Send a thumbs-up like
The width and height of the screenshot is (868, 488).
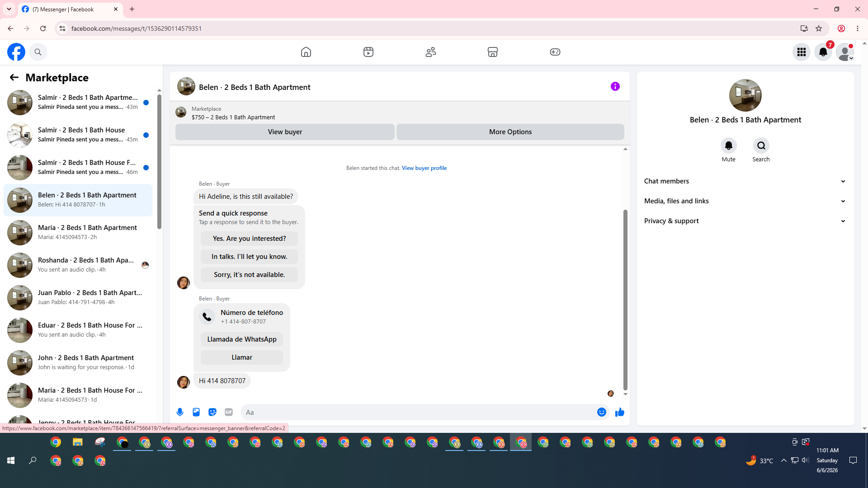pyautogui.click(x=620, y=412)
